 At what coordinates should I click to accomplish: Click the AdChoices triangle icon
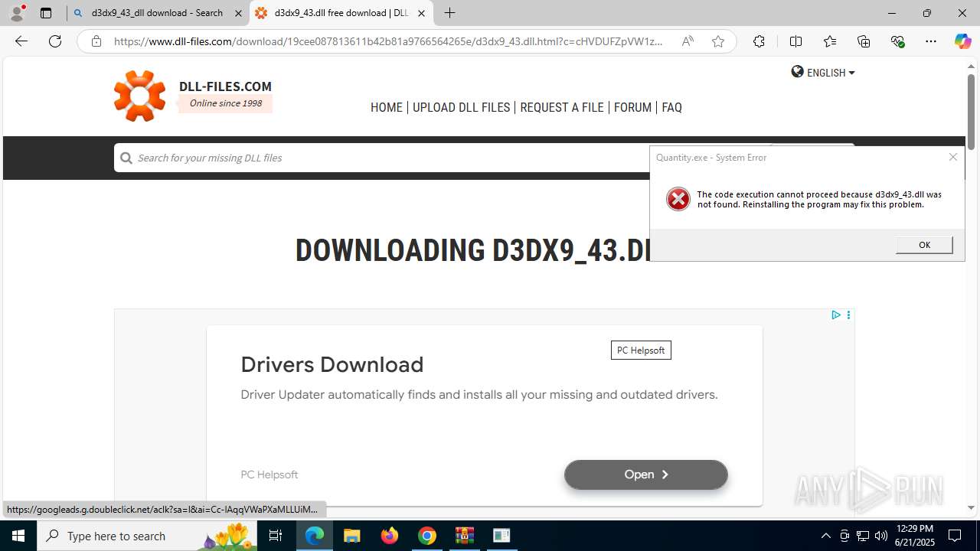836,315
